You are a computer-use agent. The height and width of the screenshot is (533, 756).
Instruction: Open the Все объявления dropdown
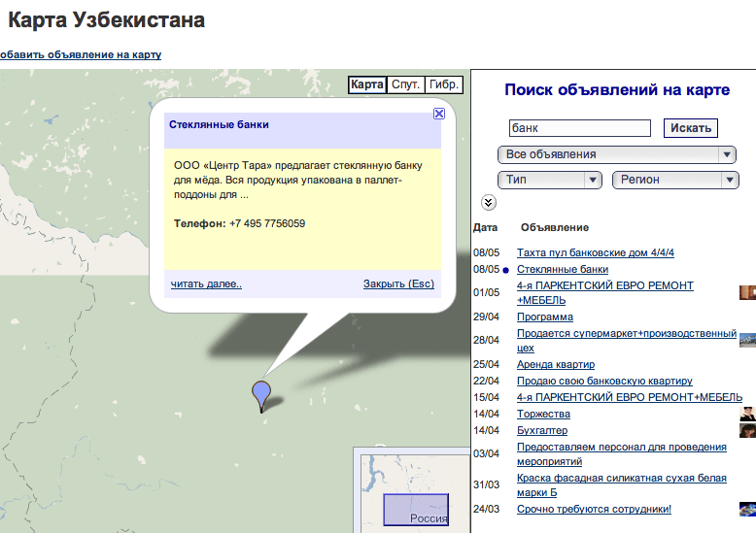pos(616,154)
